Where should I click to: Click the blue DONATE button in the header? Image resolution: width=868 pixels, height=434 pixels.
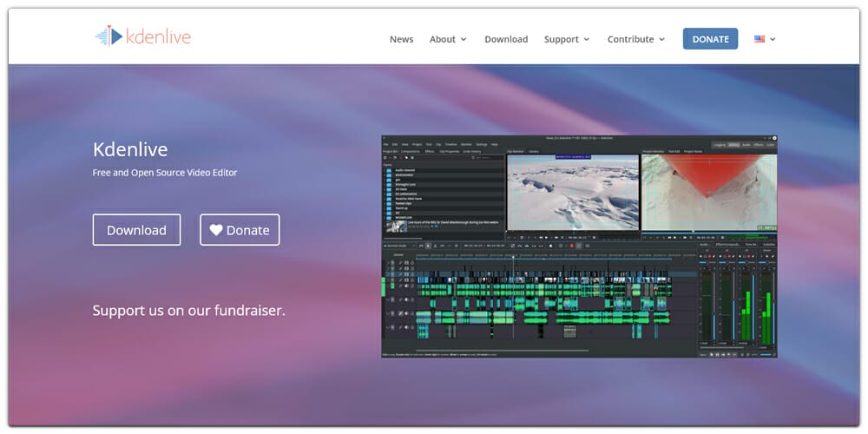tap(710, 39)
